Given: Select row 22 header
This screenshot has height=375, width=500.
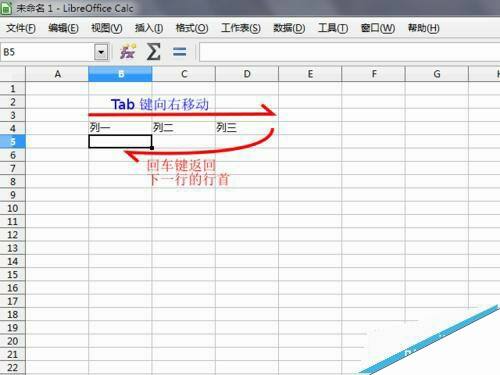Looking at the screenshot, I should 13,368.
